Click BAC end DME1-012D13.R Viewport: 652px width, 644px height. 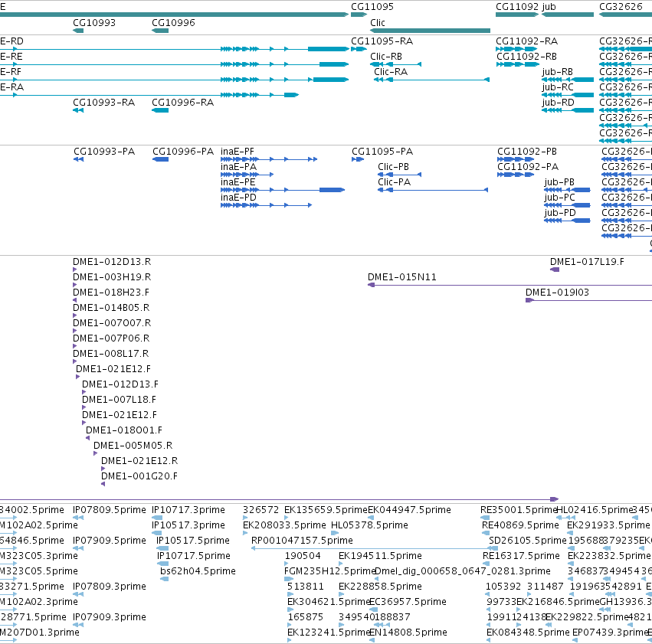(x=75, y=270)
